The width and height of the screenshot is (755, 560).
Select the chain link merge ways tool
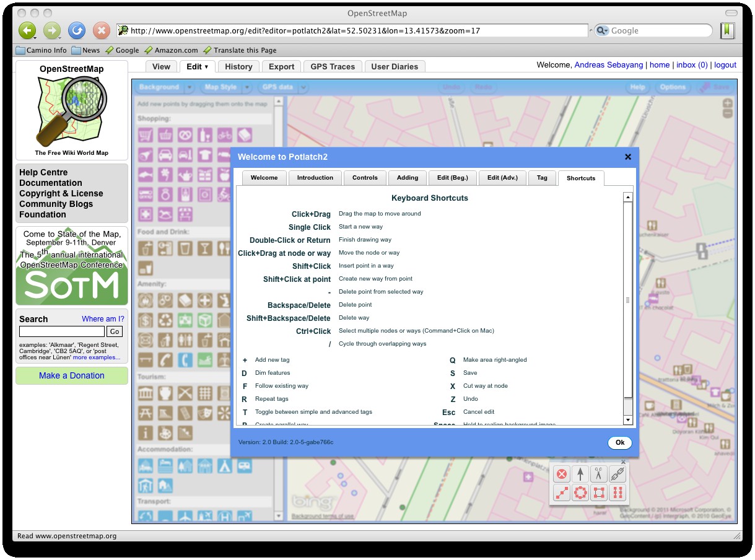click(618, 475)
